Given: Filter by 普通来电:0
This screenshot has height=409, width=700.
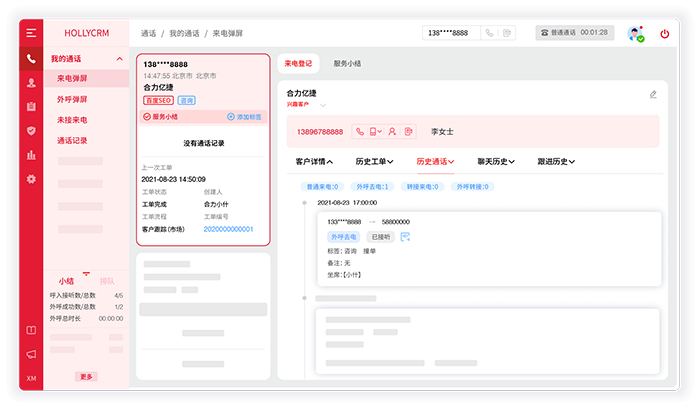Looking at the screenshot, I should 322,187.
